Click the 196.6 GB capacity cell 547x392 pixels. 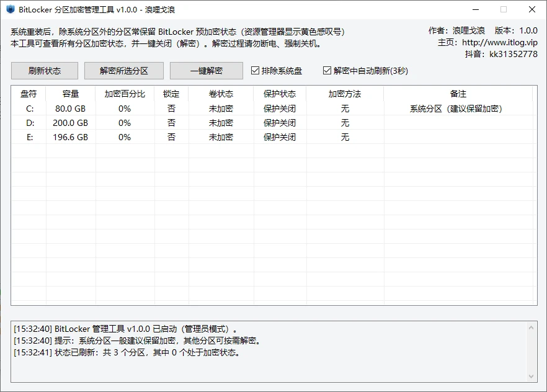click(x=71, y=137)
